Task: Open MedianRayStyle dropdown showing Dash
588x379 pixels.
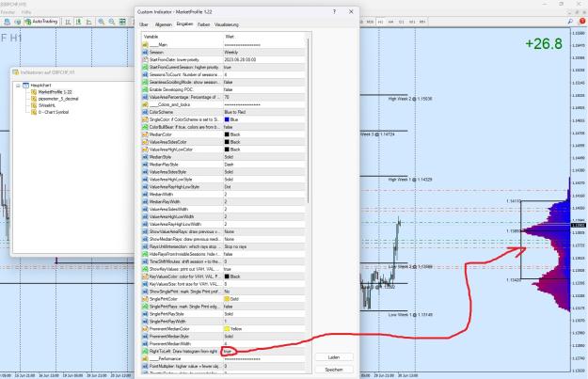Action: coord(264,165)
